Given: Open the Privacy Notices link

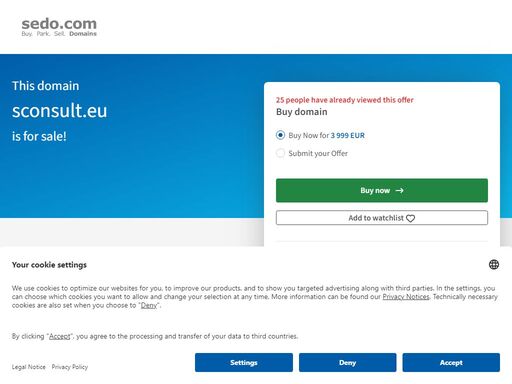Looking at the screenshot, I should 406,297.
